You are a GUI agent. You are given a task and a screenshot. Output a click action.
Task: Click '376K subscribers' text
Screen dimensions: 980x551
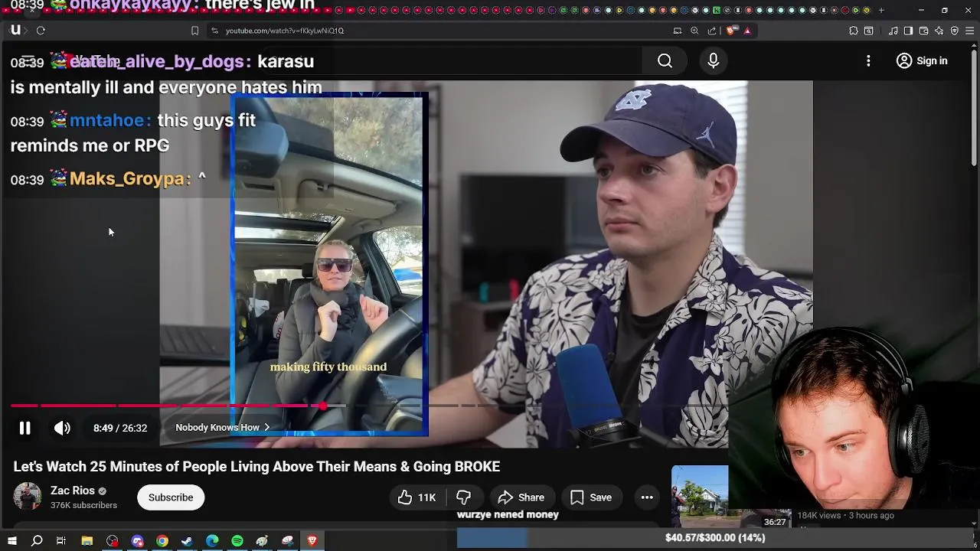tap(83, 506)
